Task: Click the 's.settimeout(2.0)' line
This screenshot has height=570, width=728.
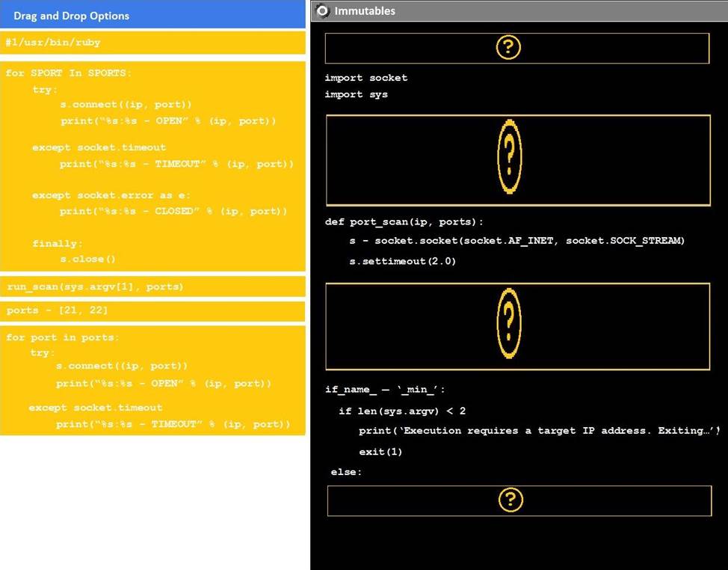Action: pyautogui.click(x=402, y=261)
